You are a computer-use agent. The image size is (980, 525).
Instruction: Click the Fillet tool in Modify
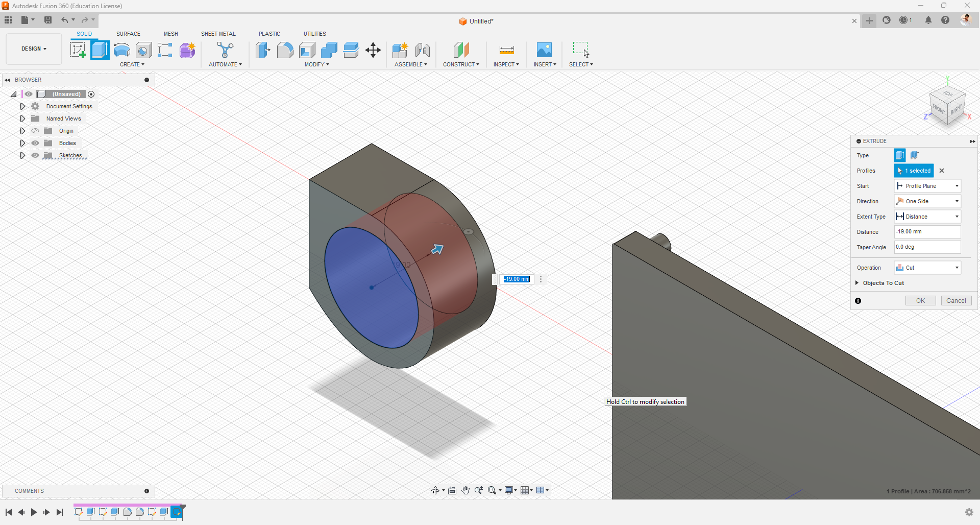[285, 50]
